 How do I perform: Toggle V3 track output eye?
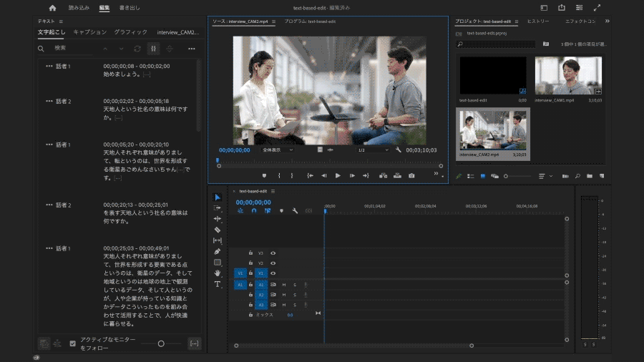pos(273,253)
